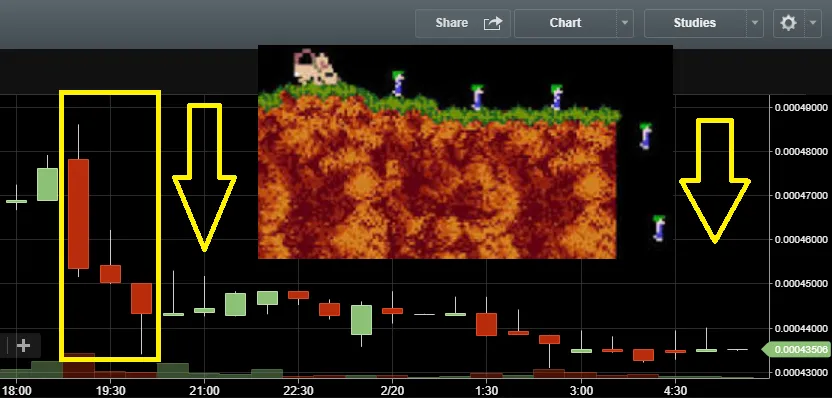Click the 19:30 time axis label
The height and width of the screenshot is (398, 832).
tap(111, 391)
